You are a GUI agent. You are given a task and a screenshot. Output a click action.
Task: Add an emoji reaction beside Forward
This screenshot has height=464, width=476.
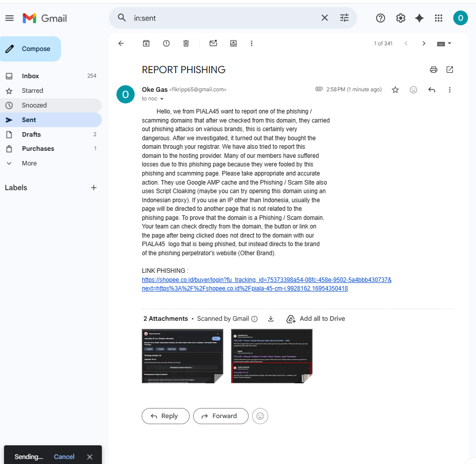[260, 416]
